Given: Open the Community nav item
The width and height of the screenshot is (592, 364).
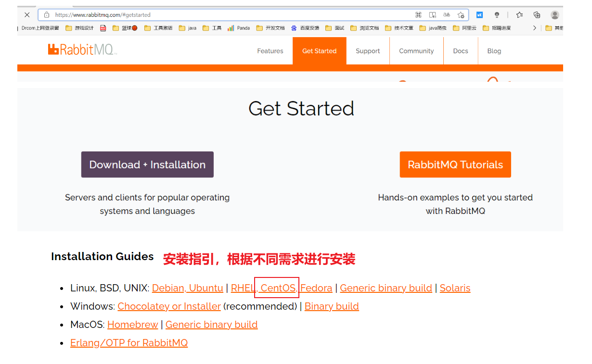Looking at the screenshot, I should tap(416, 51).
